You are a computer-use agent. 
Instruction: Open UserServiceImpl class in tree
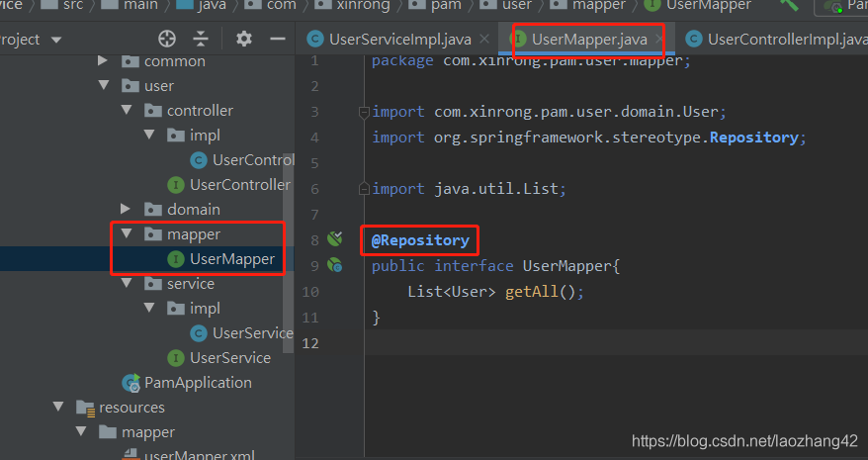[252, 332]
